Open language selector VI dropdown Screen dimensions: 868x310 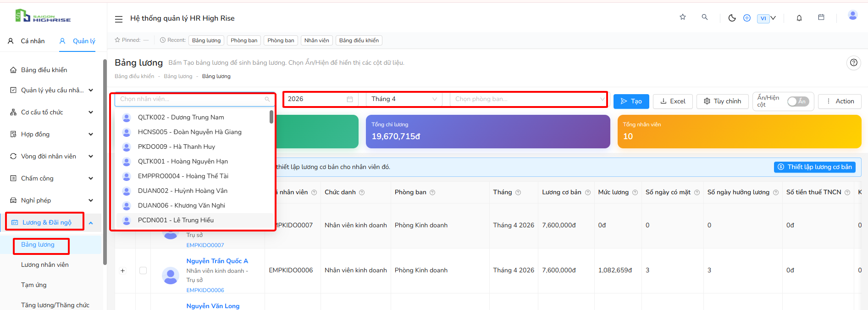pyautogui.click(x=766, y=18)
